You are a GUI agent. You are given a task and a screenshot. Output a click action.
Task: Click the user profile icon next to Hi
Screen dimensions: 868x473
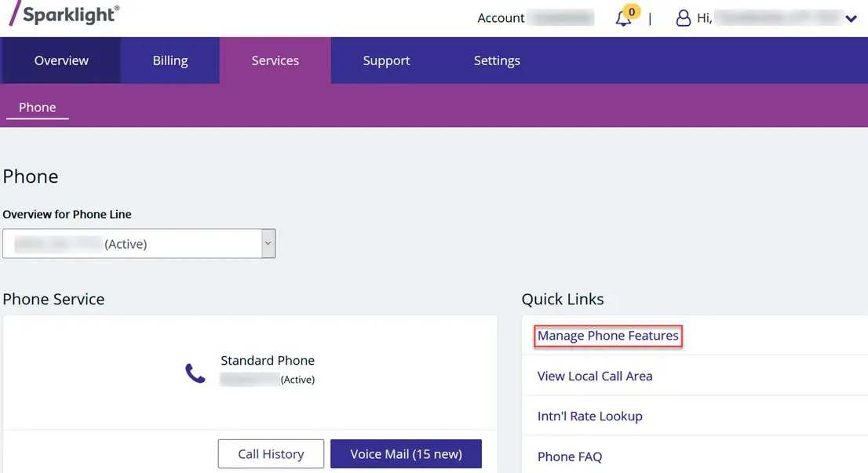[684, 17]
